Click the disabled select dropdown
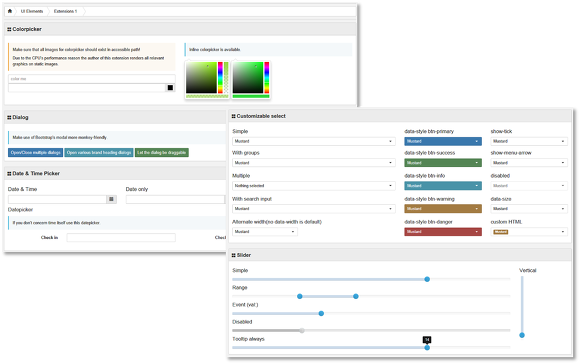Image resolution: width=580 pixels, height=364 pixels. 529,186
